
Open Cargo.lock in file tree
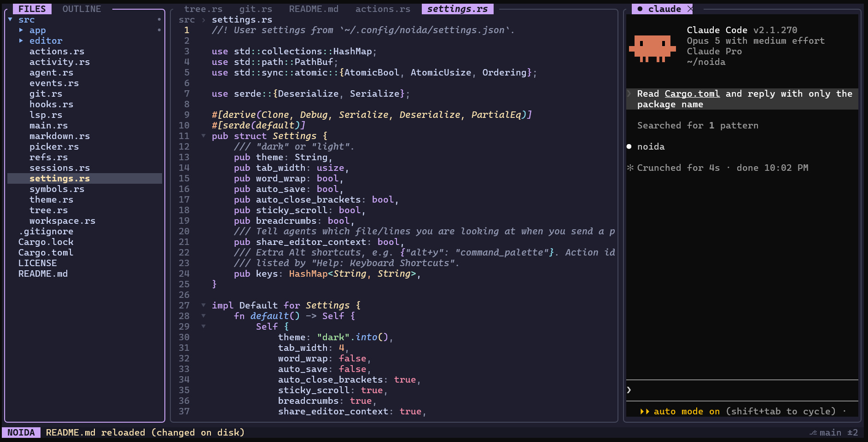(x=46, y=242)
